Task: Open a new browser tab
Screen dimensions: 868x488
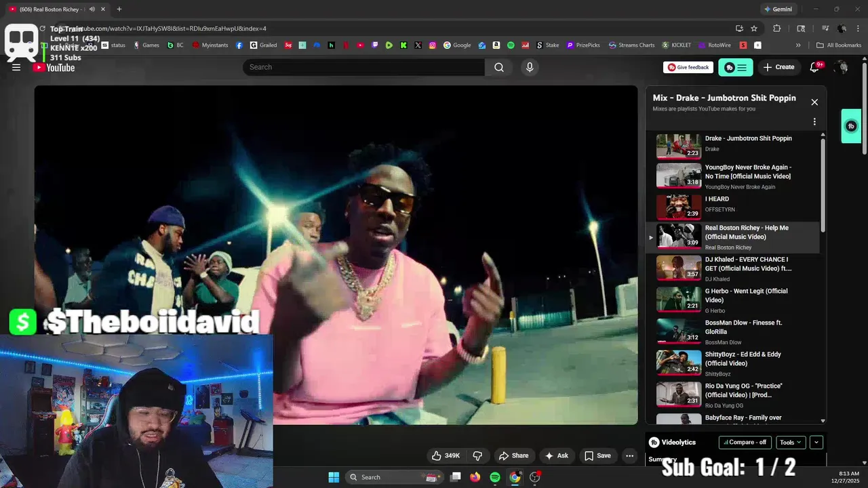Action: 119,9
